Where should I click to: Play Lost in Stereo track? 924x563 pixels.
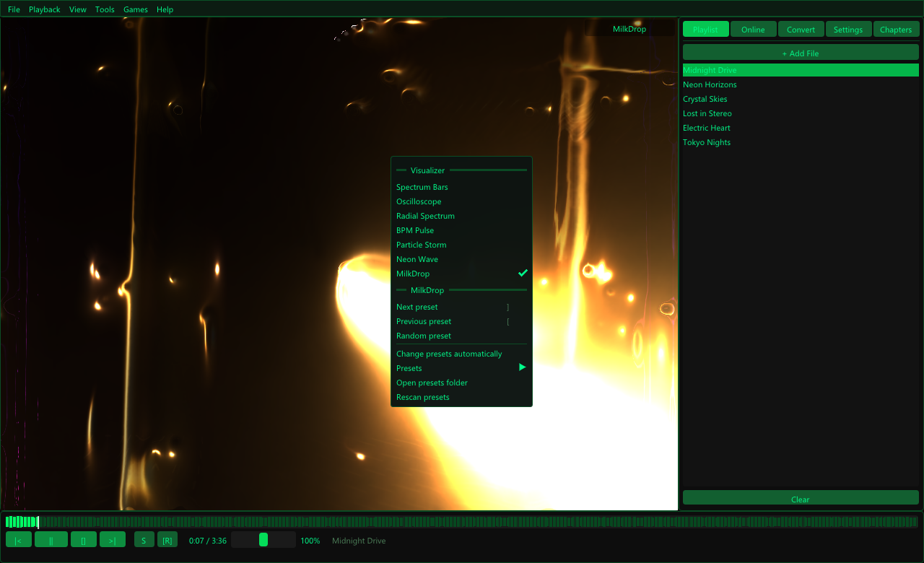[801, 113]
